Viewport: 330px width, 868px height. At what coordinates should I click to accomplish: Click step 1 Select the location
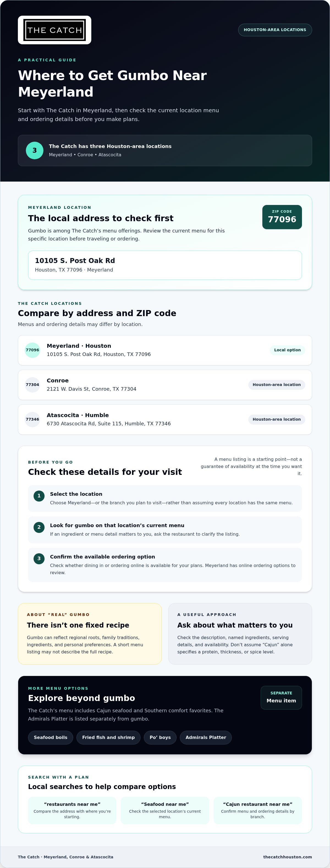tap(165, 498)
